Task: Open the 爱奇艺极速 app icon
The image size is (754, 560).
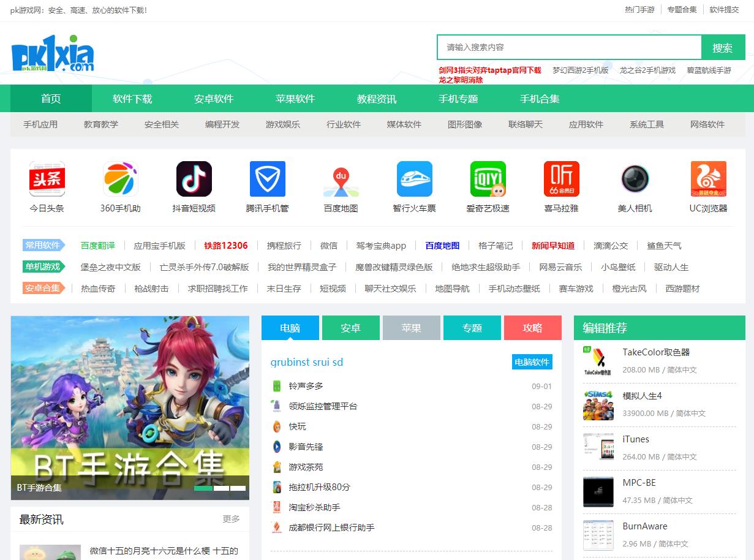Action: pyautogui.click(x=488, y=179)
